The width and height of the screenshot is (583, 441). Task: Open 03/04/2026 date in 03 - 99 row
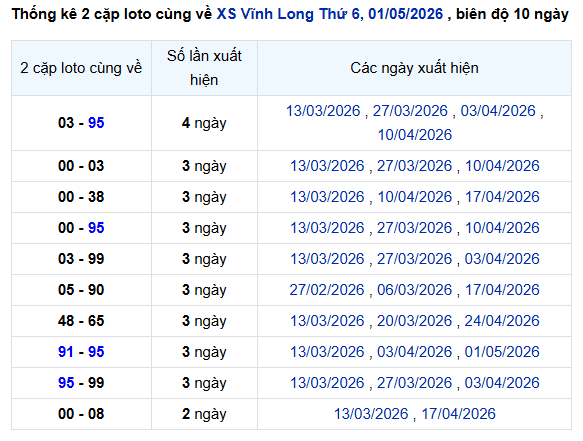click(502, 259)
